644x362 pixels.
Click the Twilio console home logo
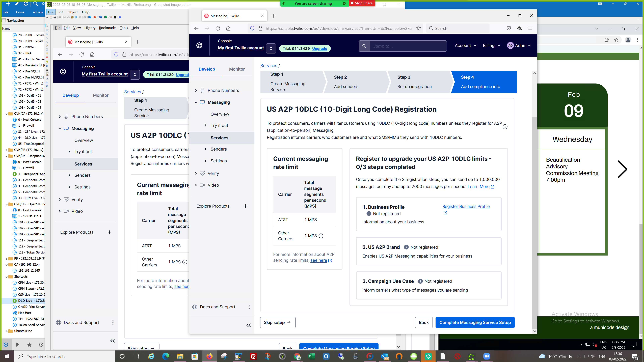[199, 45]
